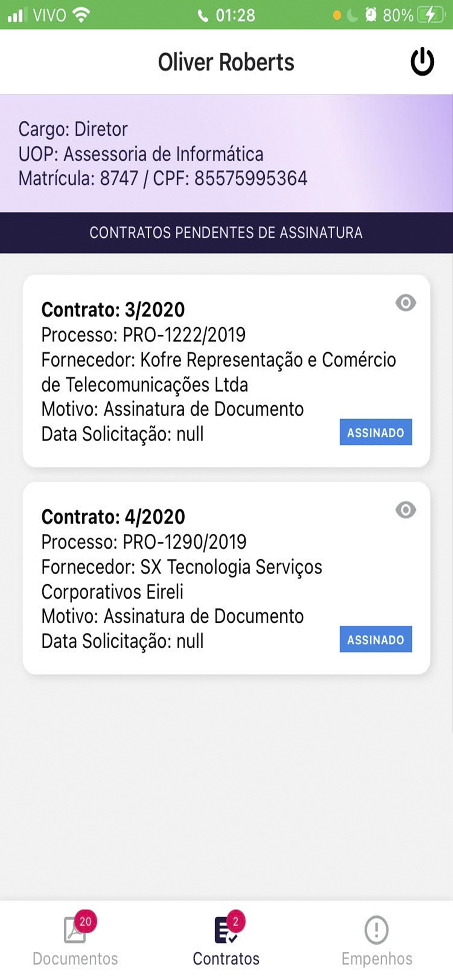Screen dimensions: 453x980
Task: Select the Contratos tab
Action: point(226,939)
